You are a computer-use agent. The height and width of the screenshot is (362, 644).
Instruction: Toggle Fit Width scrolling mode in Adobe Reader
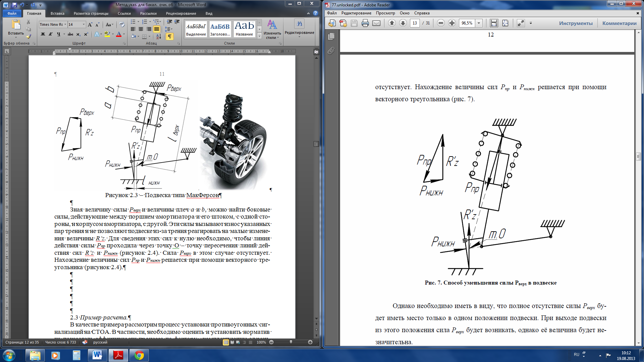point(494,23)
